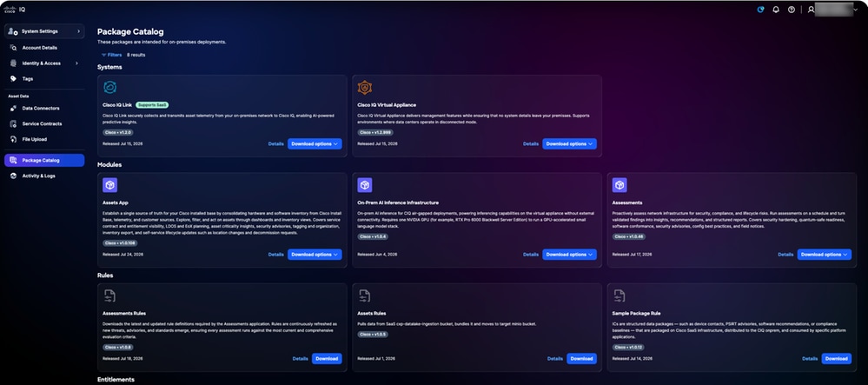Open the help question mark icon
The image size is (868, 385).
791,10
